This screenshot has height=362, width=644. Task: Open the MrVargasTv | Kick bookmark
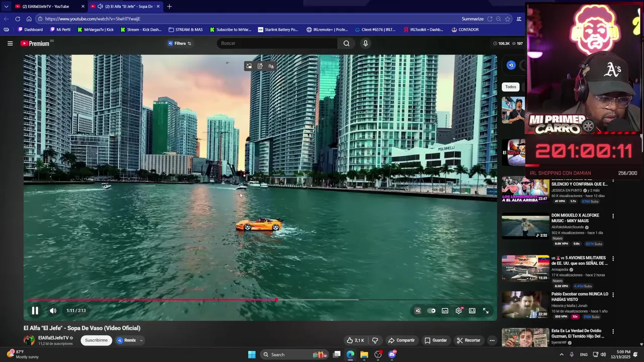(95, 30)
